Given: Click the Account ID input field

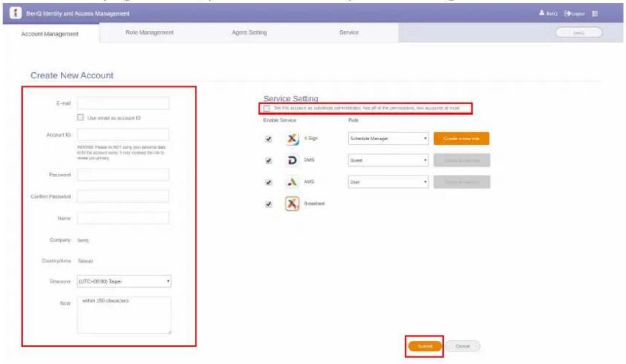Looking at the screenshot, I should coord(123,135).
